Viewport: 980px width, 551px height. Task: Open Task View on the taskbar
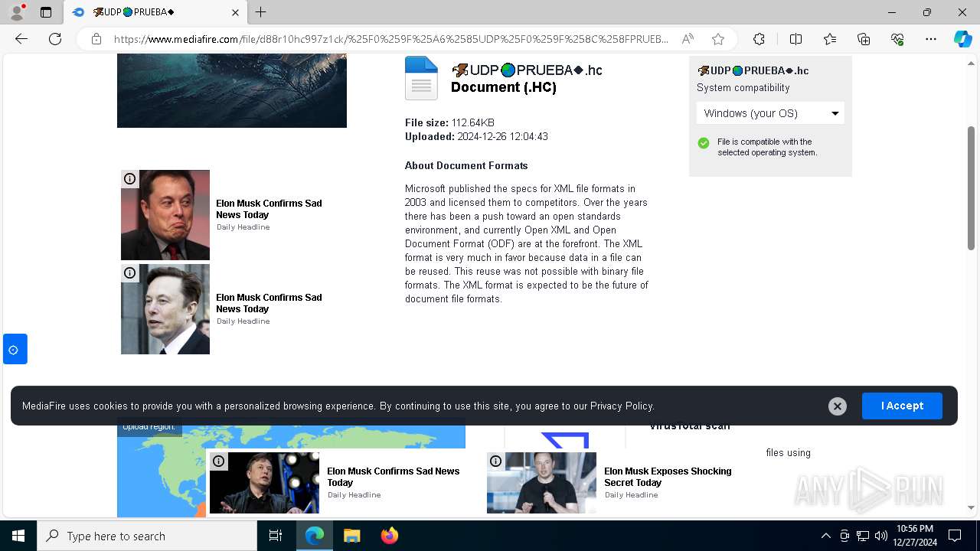coord(276,536)
